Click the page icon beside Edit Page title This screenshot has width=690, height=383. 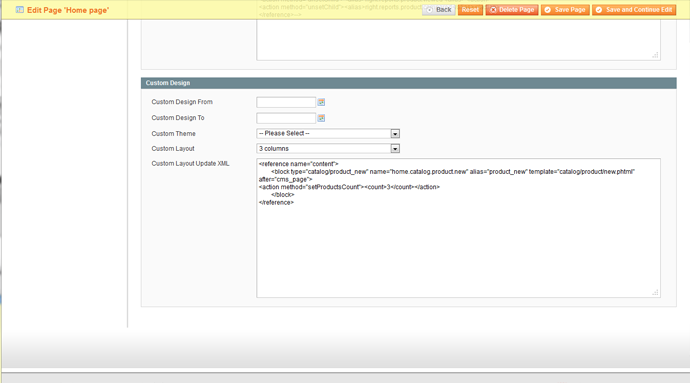(x=20, y=10)
